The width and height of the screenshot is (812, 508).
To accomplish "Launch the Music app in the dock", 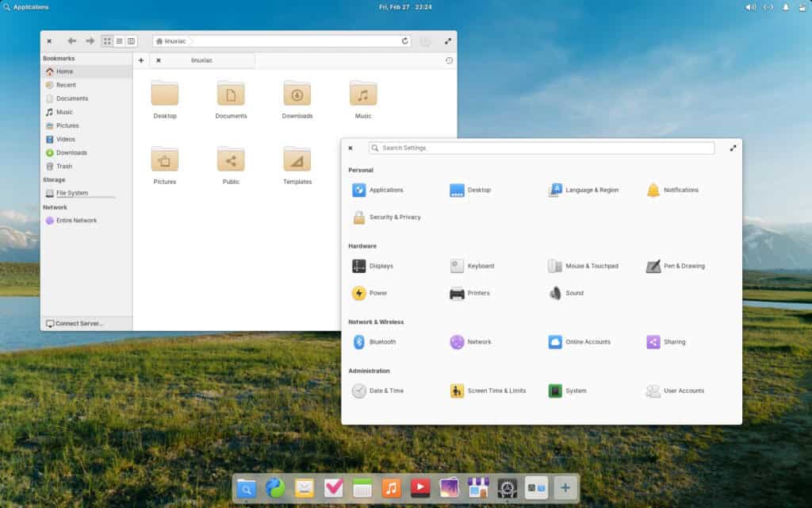I will [x=391, y=488].
